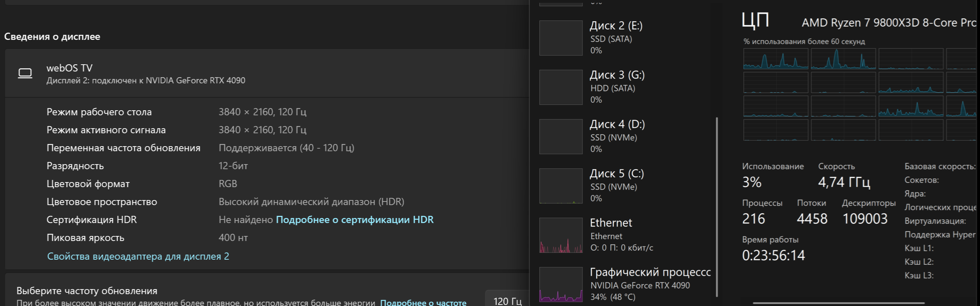This screenshot has height=306, width=980.
Task: Click the "Дескрипторы" label
Action: (x=869, y=203)
